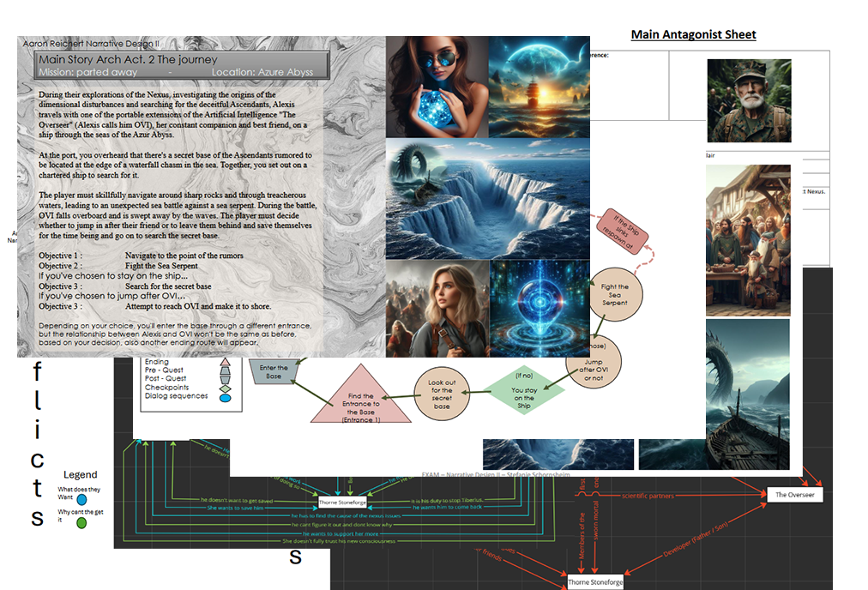Open the glowing blue portal orb image
The width and height of the screenshot is (868, 590).
(x=539, y=309)
